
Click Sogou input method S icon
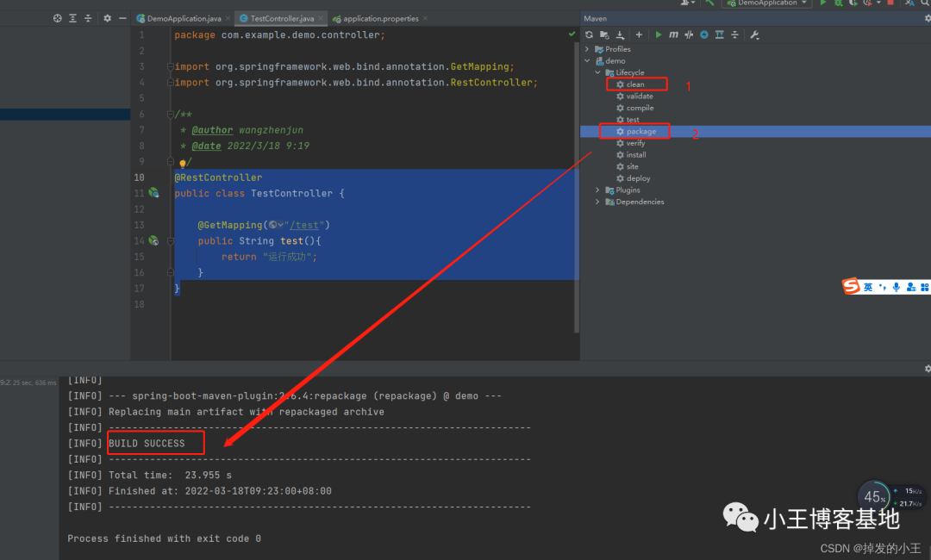pos(852,286)
